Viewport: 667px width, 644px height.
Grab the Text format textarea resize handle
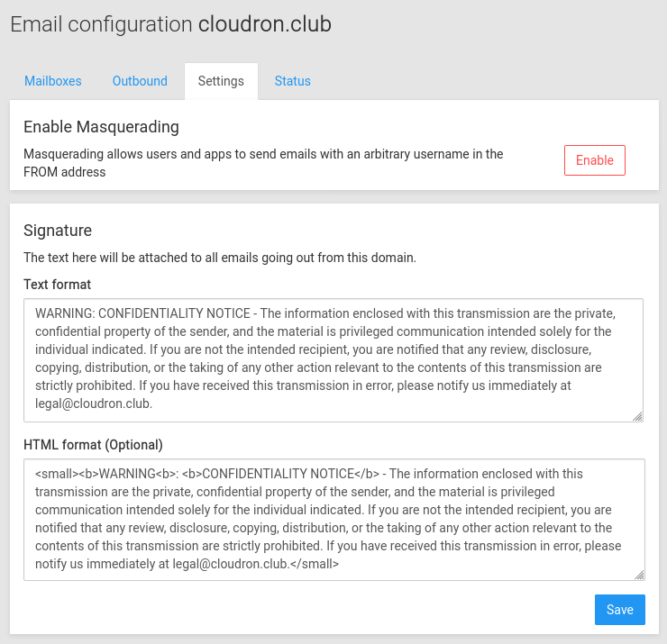tap(637, 415)
